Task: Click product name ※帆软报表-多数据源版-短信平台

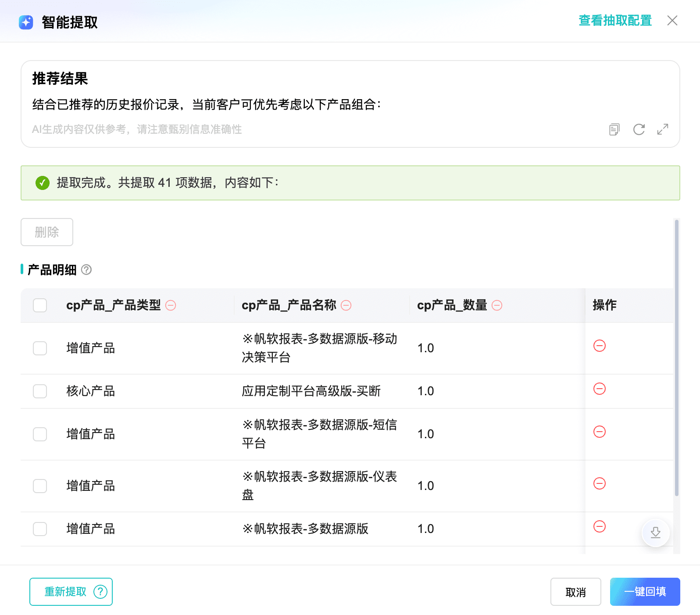Action: point(320,434)
